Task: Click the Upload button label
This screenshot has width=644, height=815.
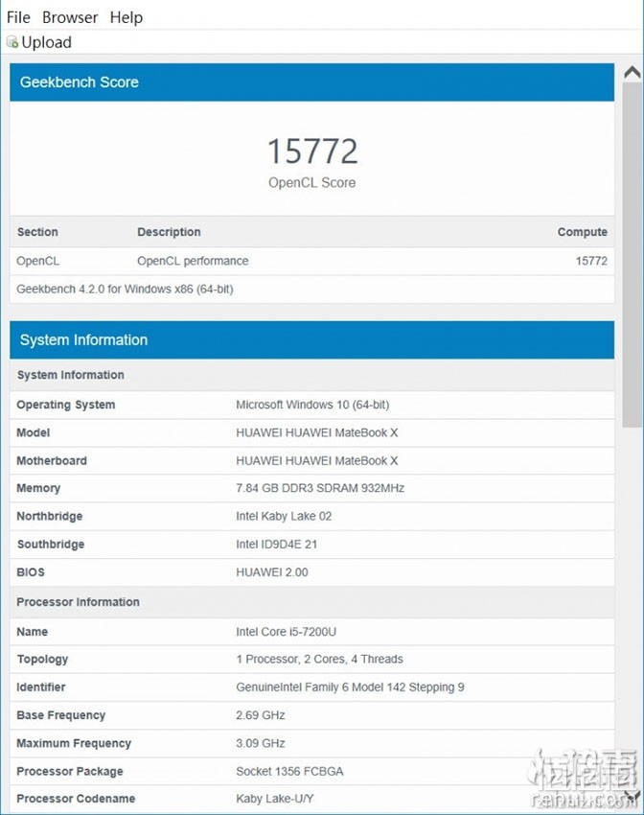Action: point(46,42)
